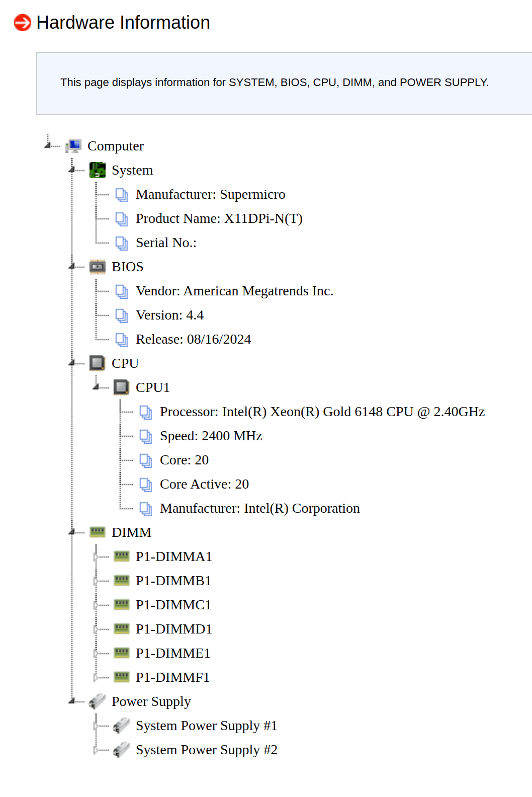Click the P1-DIMME1 memory icon
The image size is (532, 797).
click(122, 653)
